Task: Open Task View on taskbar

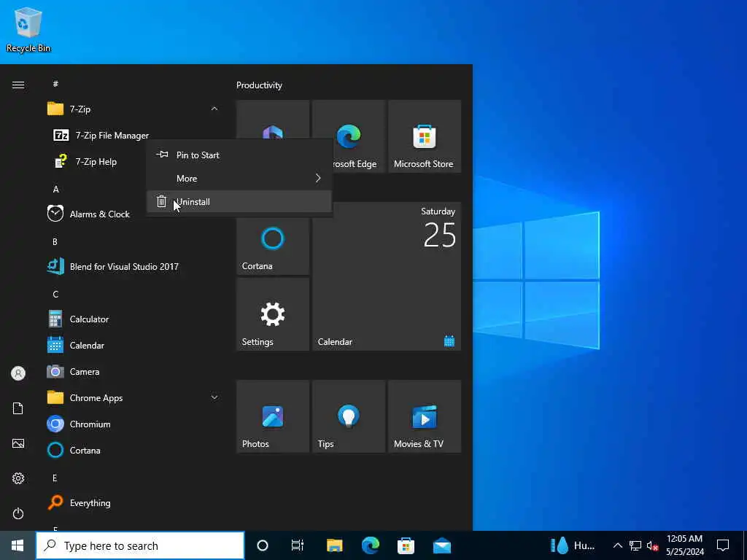Action: click(x=298, y=545)
